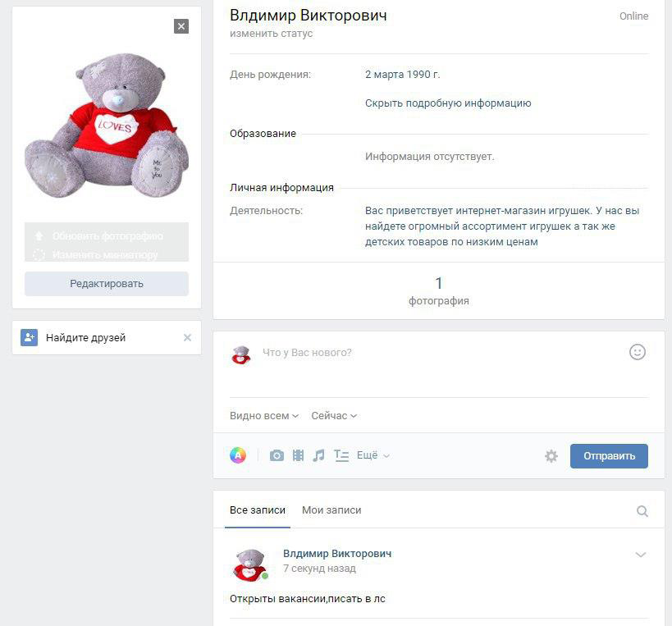Open the 'Сейчас' post time dropdown

click(x=334, y=416)
